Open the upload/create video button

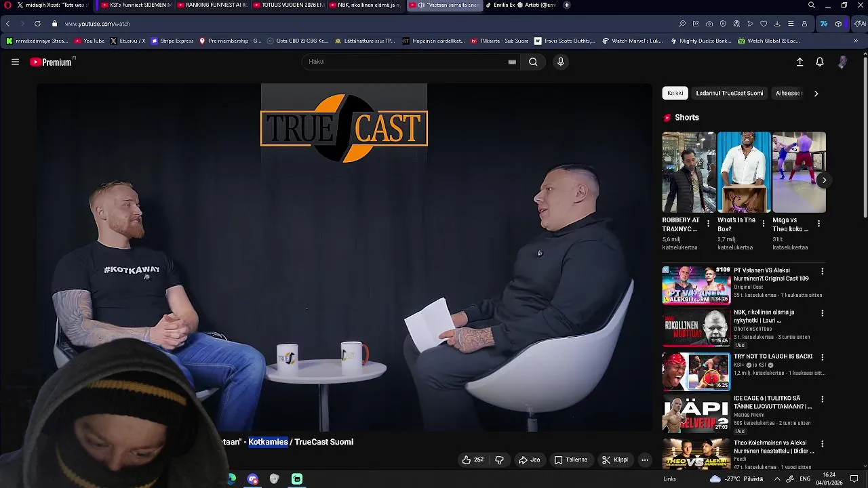click(x=800, y=62)
